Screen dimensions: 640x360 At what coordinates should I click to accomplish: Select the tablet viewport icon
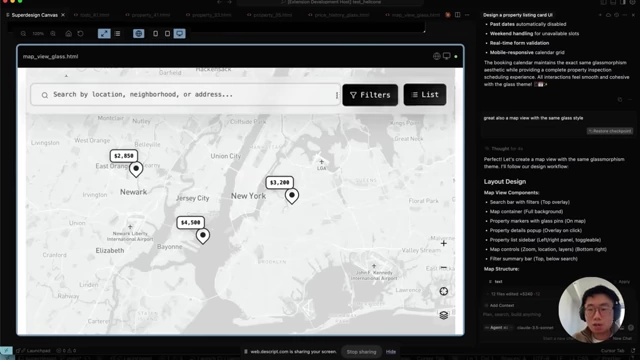point(167,33)
